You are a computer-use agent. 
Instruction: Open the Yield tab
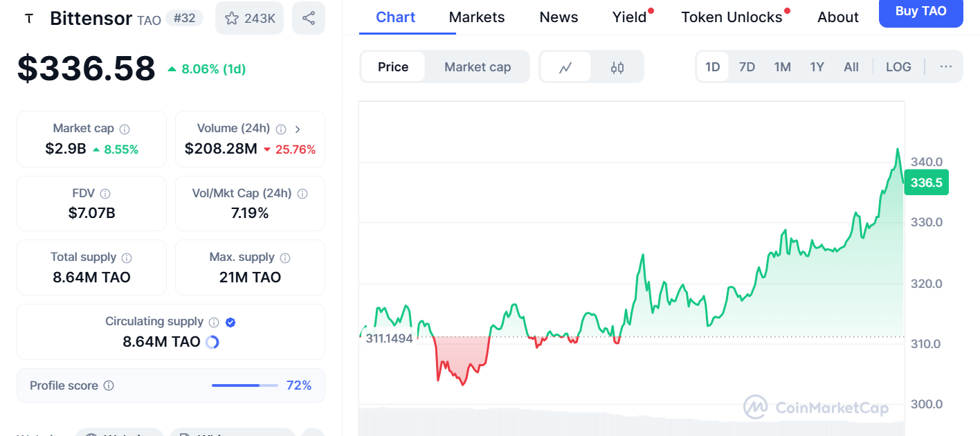pyautogui.click(x=630, y=17)
